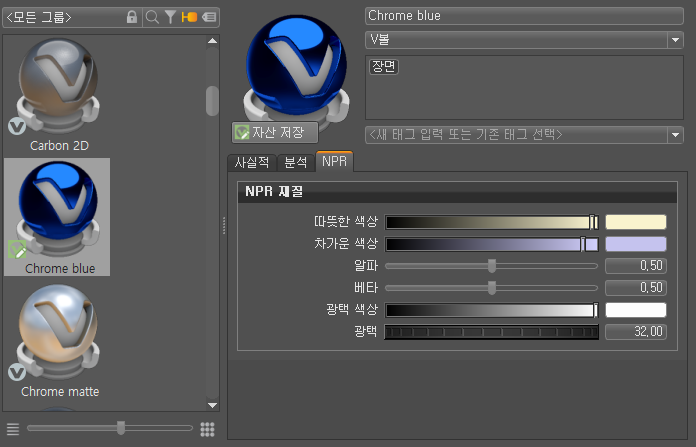This screenshot has width=696, height=447.
Task: Switch to the 사실적 tab
Action: pyautogui.click(x=252, y=162)
